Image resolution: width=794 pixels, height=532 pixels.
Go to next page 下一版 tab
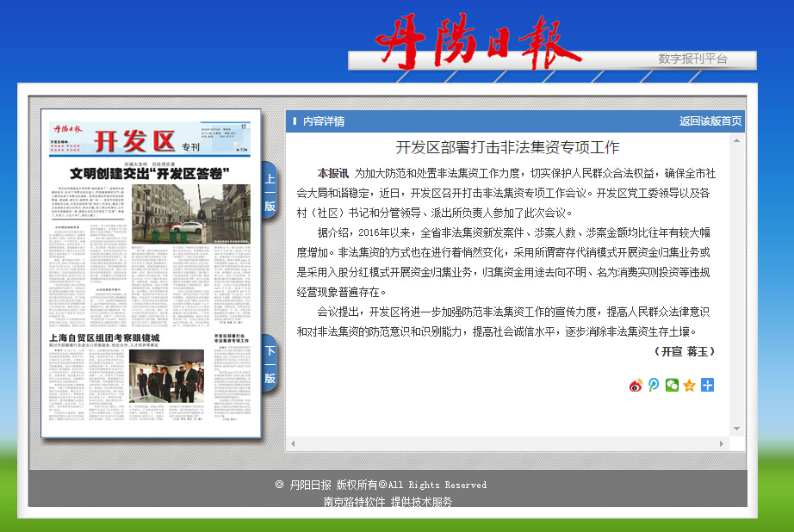(270, 363)
